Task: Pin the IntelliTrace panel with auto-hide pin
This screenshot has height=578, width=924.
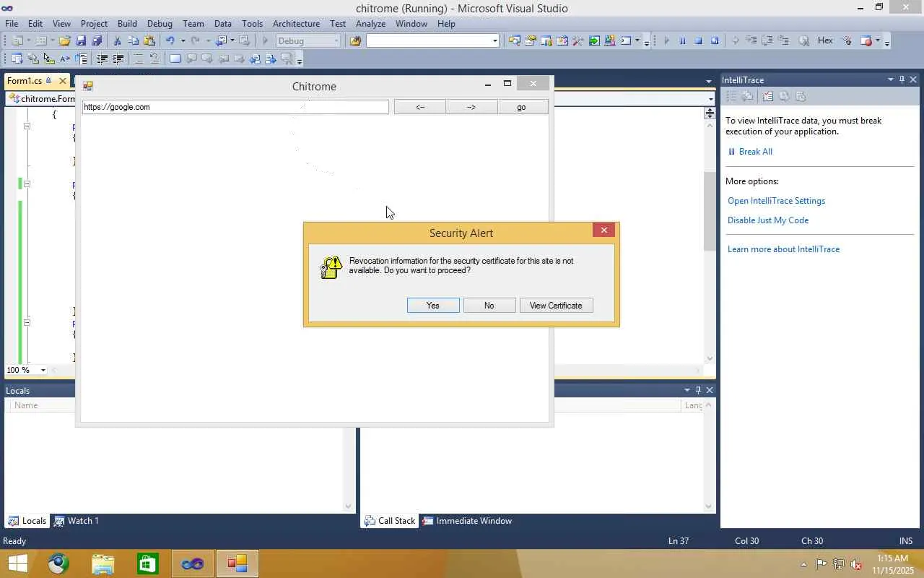Action: (x=902, y=79)
